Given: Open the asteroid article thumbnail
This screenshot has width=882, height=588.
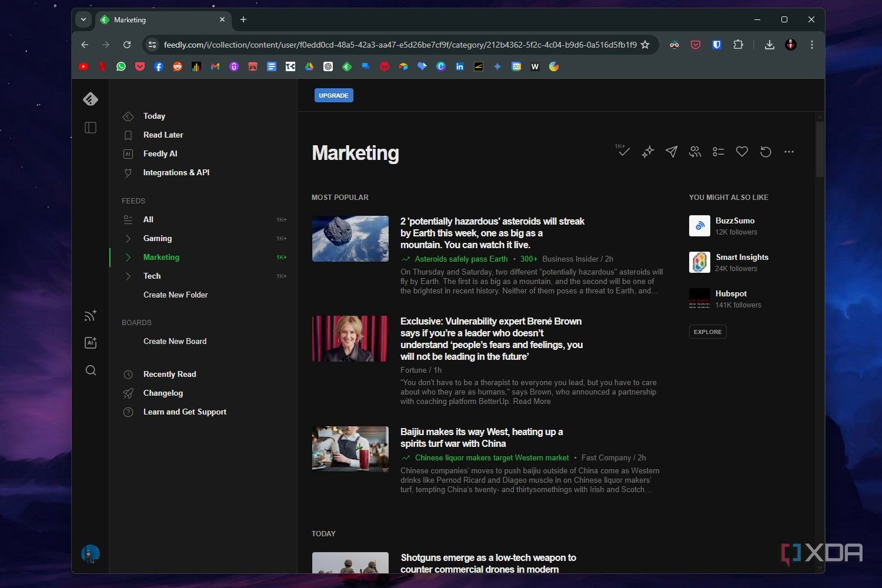Looking at the screenshot, I should point(350,239).
